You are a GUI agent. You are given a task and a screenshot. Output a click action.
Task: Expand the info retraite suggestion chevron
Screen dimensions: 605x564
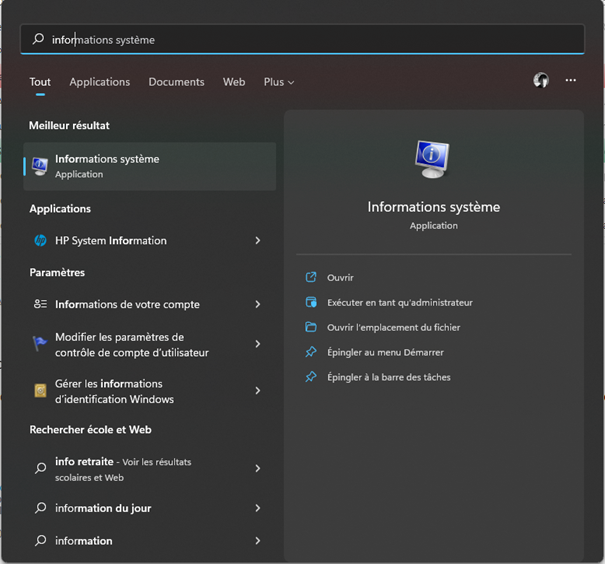pyautogui.click(x=258, y=468)
